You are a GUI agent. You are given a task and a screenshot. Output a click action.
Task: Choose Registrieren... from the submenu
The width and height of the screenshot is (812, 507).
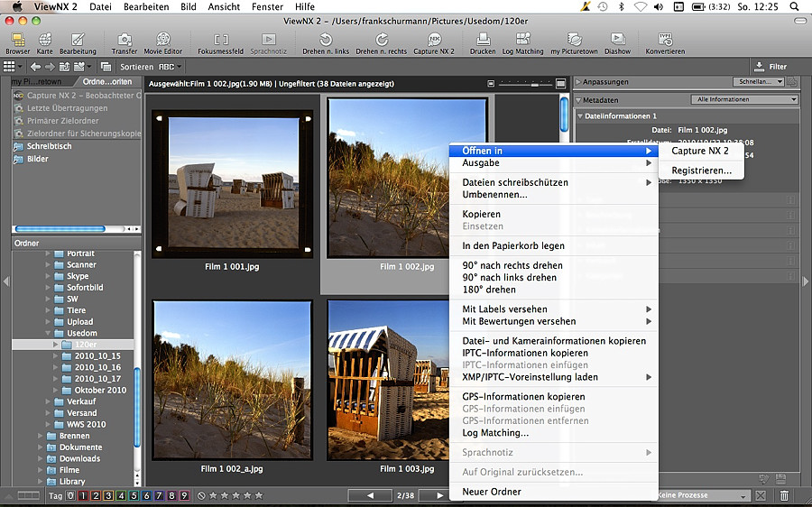701,171
